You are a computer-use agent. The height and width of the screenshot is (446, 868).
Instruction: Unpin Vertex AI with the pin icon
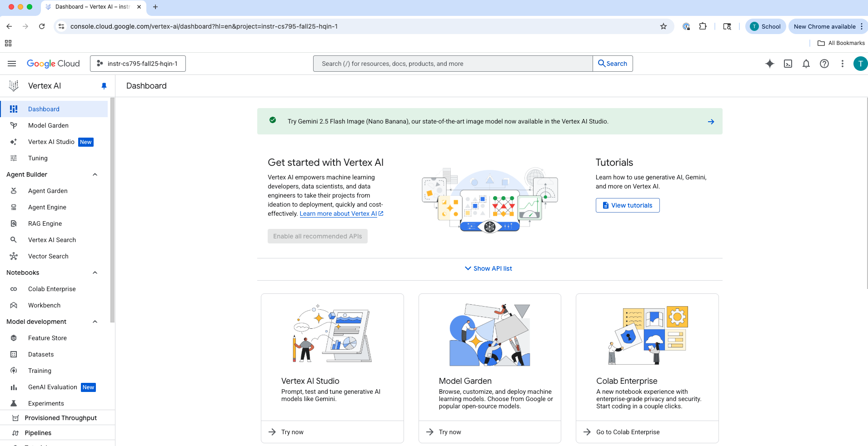[104, 86]
